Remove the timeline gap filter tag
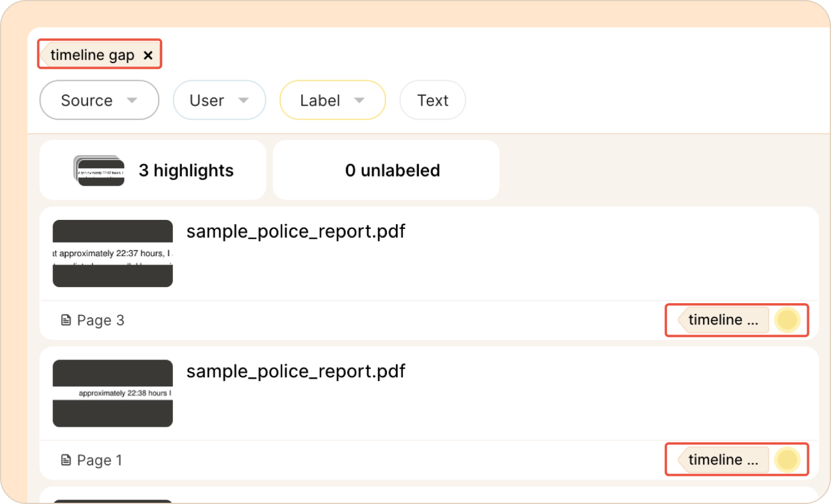831x504 pixels. tap(149, 55)
